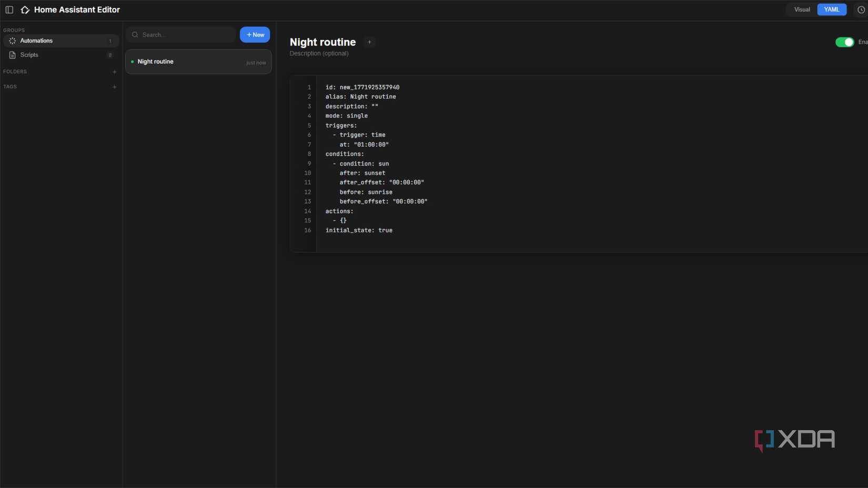Edit the Description (optional) field
The height and width of the screenshot is (488, 868).
click(x=319, y=54)
